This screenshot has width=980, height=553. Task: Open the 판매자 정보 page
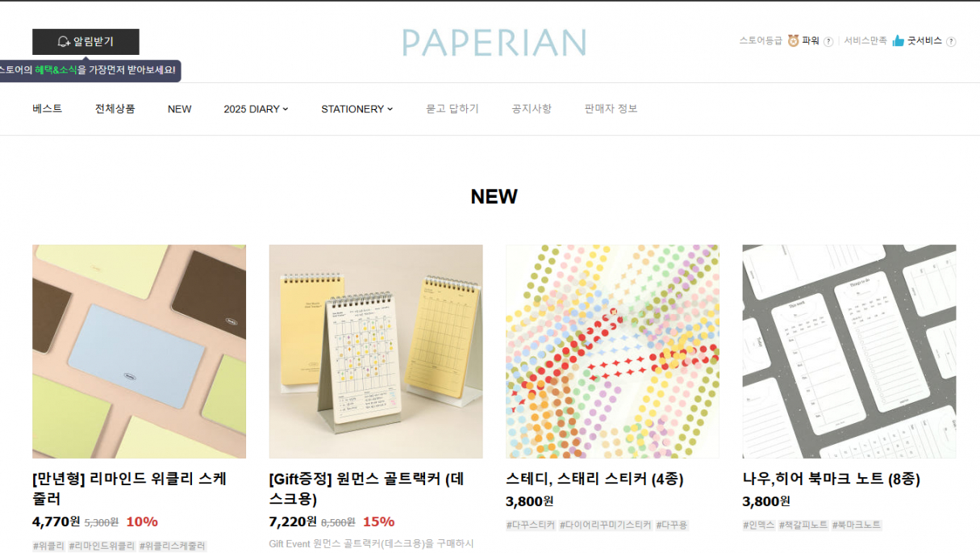coord(611,109)
